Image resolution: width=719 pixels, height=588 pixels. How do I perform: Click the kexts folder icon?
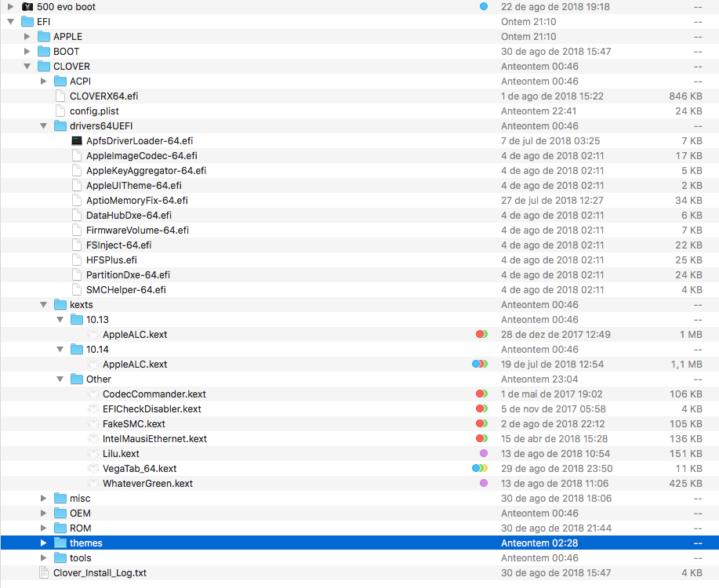(x=60, y=305)
